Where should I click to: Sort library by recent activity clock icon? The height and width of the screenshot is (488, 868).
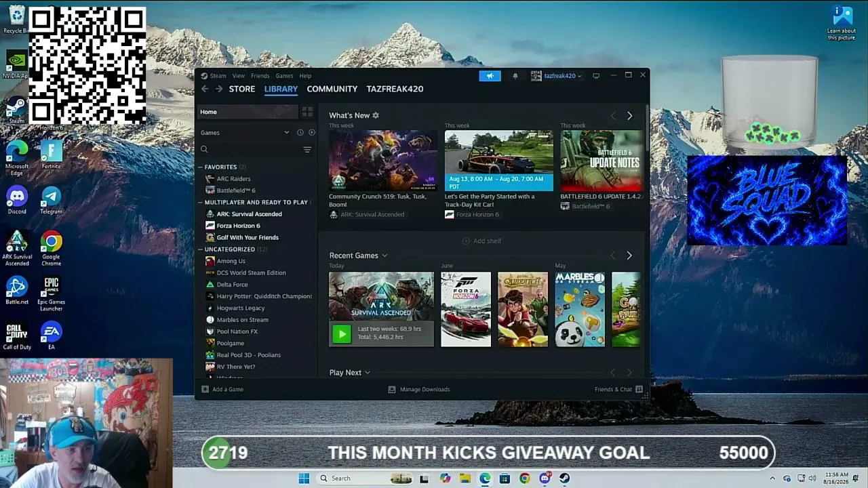pyautogui.click(x=300, y=133)
